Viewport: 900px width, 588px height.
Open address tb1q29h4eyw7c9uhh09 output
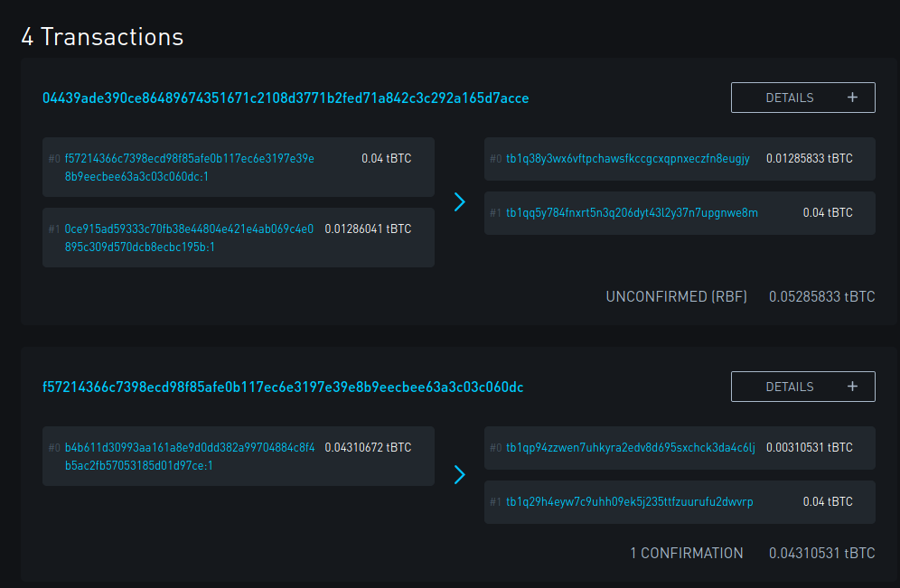[x=630, y=502]
